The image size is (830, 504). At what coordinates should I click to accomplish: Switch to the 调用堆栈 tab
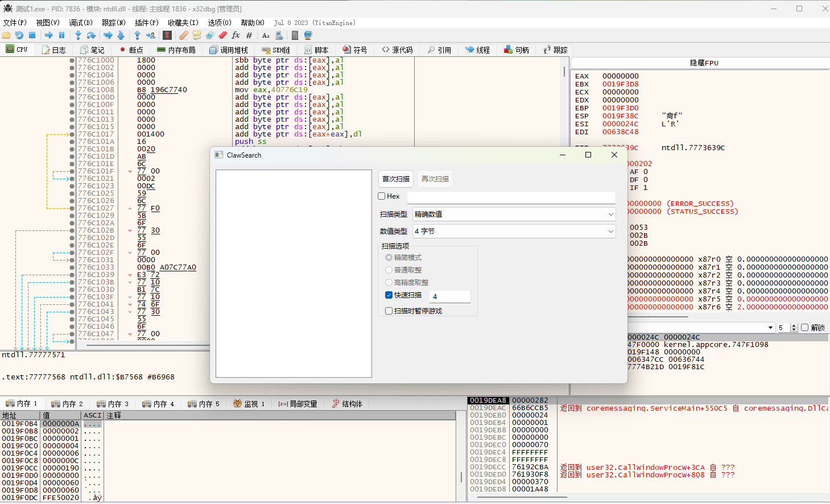[x=229, y=50]
